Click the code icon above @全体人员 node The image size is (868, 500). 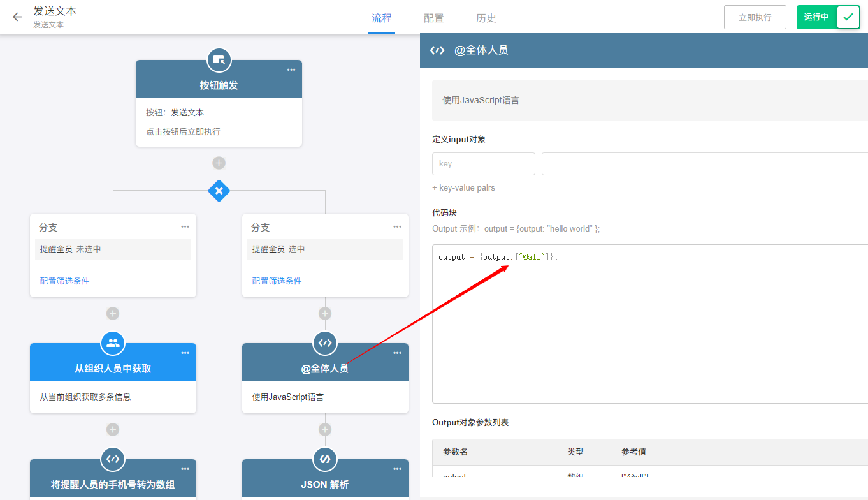coord(325,343)
